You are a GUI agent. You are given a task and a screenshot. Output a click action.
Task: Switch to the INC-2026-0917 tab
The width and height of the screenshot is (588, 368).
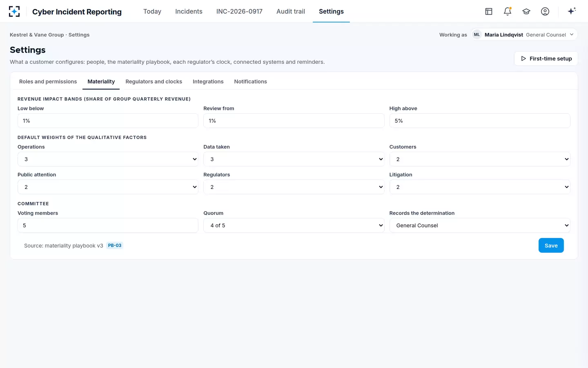[x=239, y=11]
